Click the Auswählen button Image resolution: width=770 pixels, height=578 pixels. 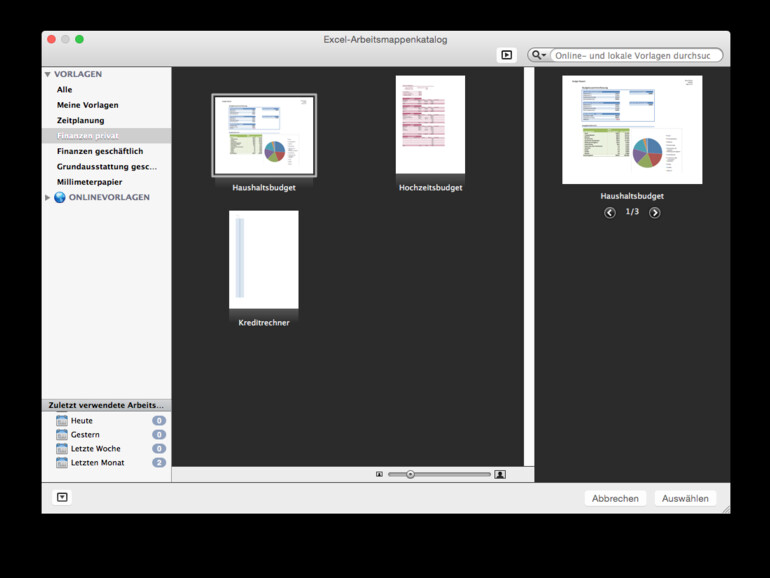685,498
